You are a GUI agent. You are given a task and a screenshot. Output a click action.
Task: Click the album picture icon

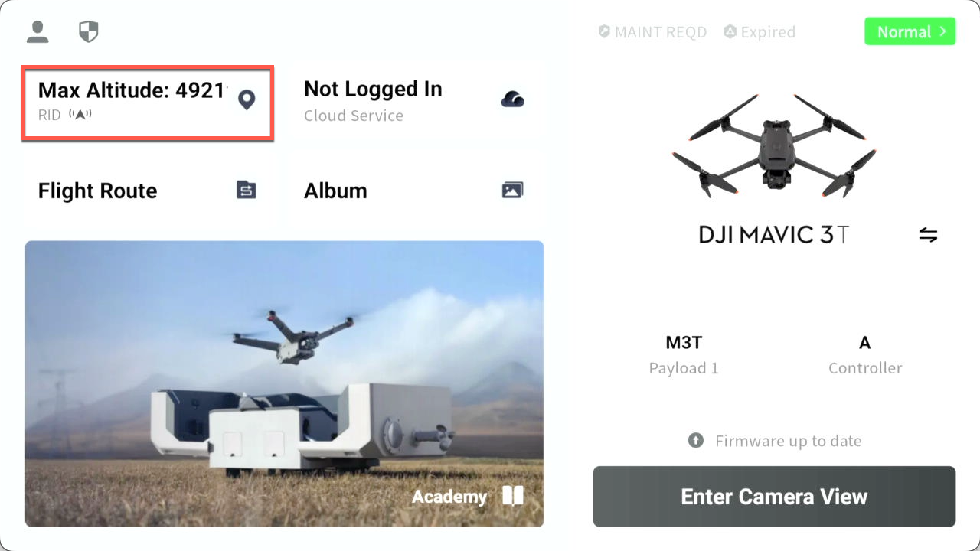pyautogui.click(x=512, y=190)
